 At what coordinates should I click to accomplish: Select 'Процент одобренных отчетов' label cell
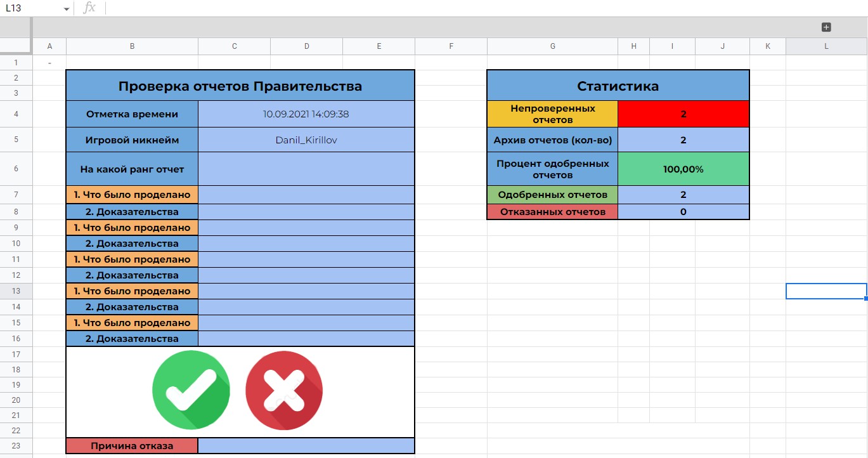pos(553,169)
